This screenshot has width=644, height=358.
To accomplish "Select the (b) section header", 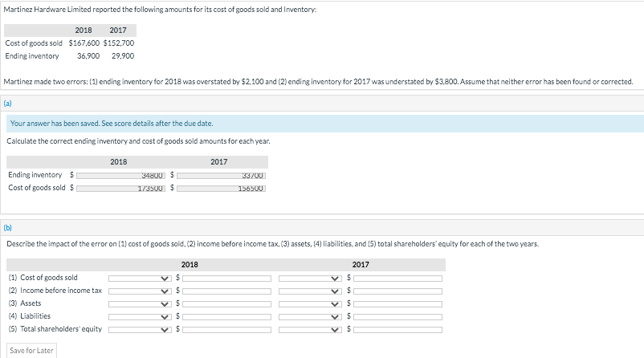I will click(8, 228).
